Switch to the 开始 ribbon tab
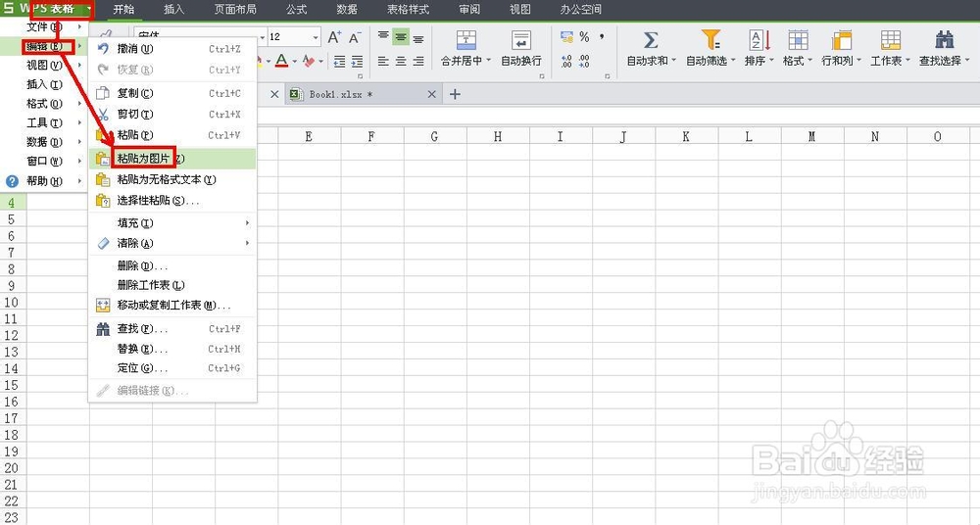The height and width of the screenshot is (525, 980). (x=123, y=10)
